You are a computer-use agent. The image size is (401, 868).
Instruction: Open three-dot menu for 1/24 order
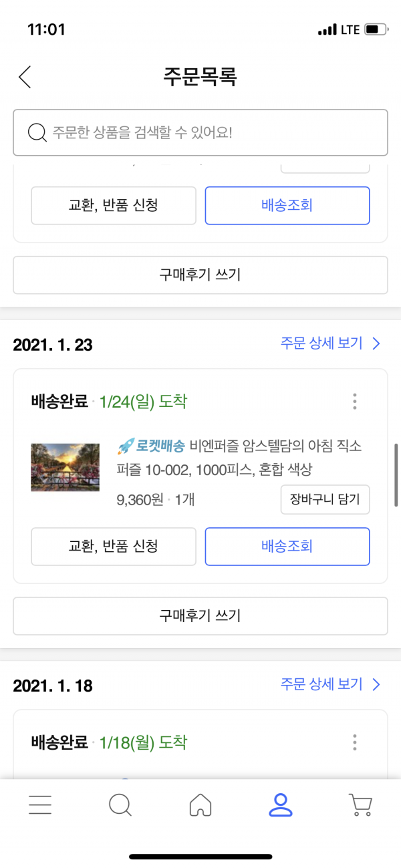point(354,402)
